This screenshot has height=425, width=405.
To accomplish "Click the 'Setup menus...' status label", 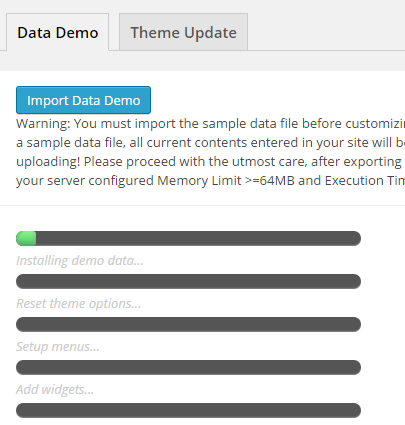I will pyautogui.click(x=58, y=346).
